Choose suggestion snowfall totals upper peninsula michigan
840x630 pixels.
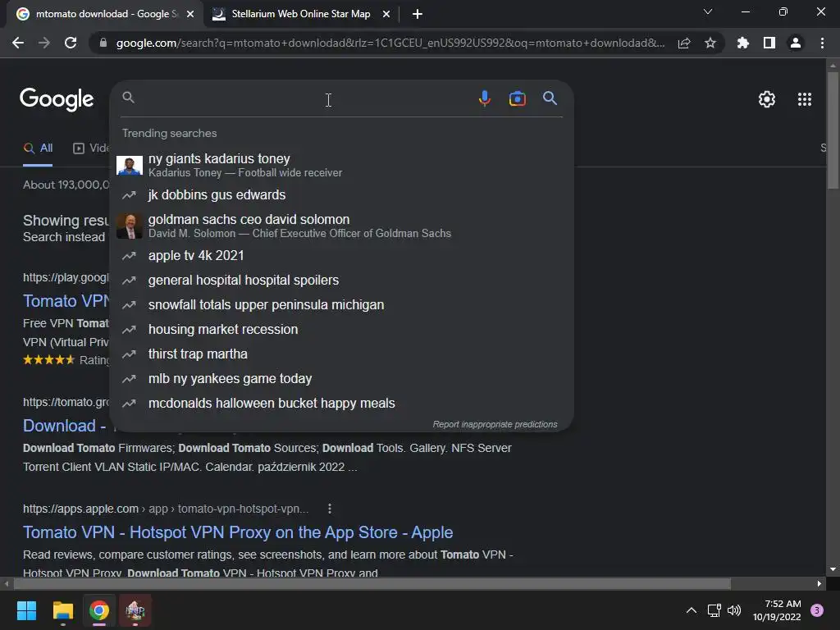pyautogui.click(x=342, y=305)
